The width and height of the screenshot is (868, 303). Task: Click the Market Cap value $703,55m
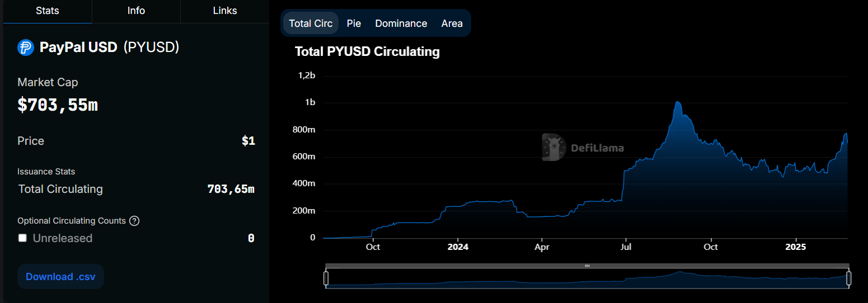[x=58, y=105]
